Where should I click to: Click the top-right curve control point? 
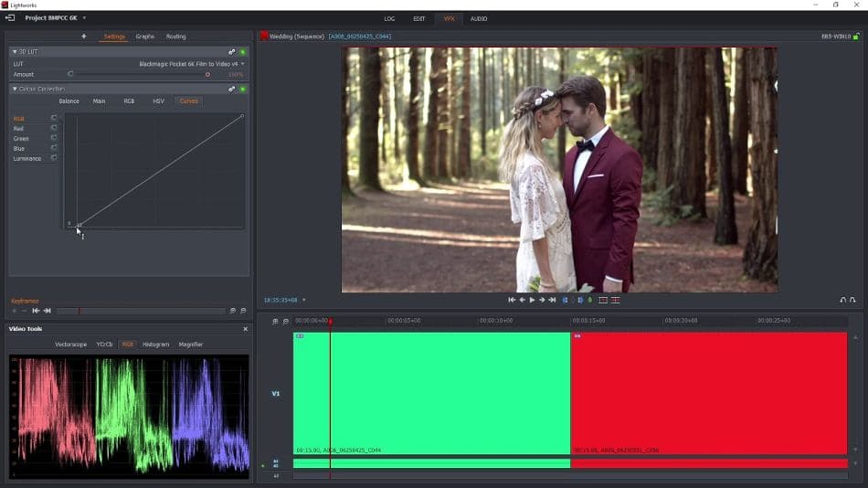242,116
